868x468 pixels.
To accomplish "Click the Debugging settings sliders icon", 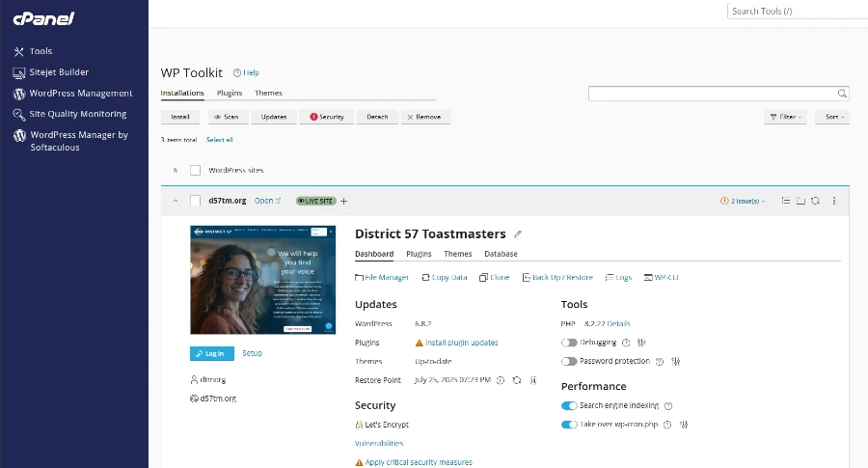I will [641, 343].
